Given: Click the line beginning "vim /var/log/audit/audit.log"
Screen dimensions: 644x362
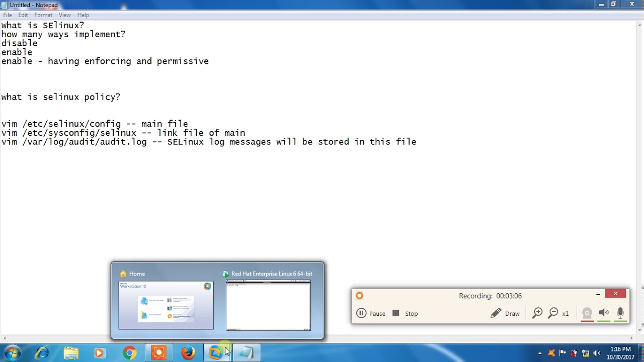Looking at the screenshot, I should point(209,142).
